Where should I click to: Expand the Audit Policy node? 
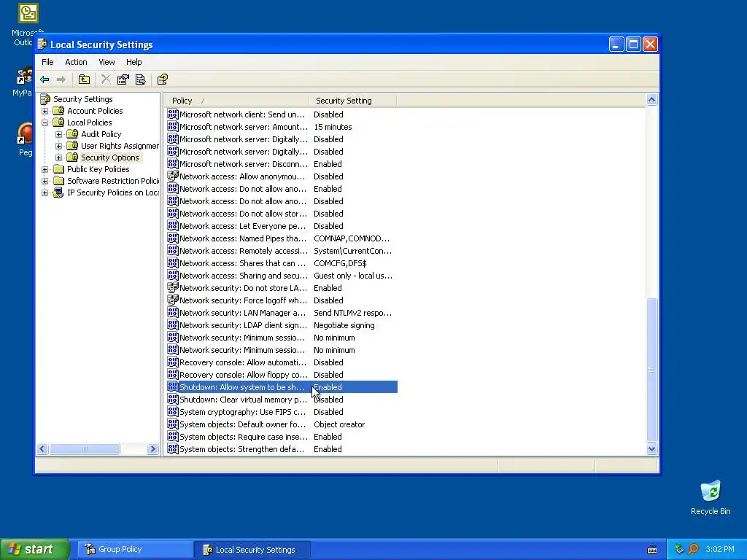click(58, 134)
